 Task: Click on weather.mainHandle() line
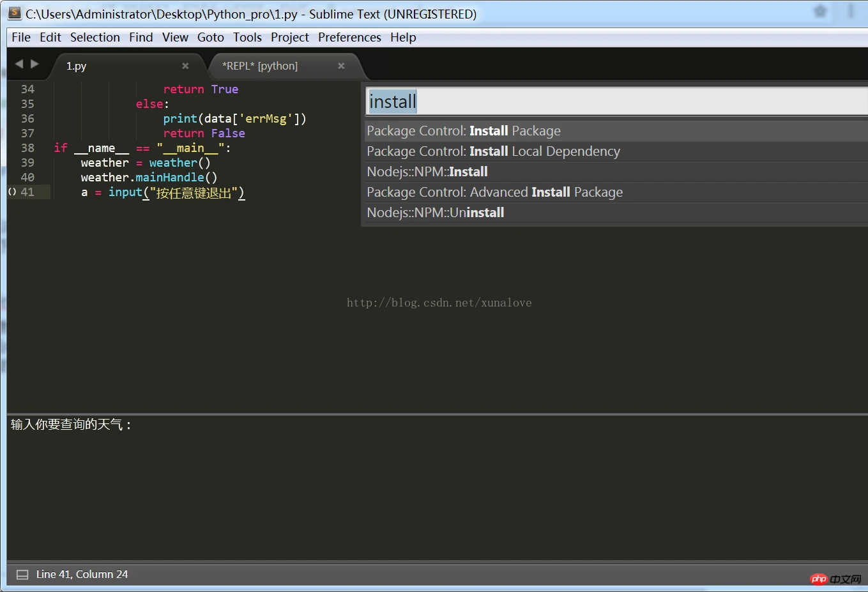pyautogui.click(x=149, y=178)
